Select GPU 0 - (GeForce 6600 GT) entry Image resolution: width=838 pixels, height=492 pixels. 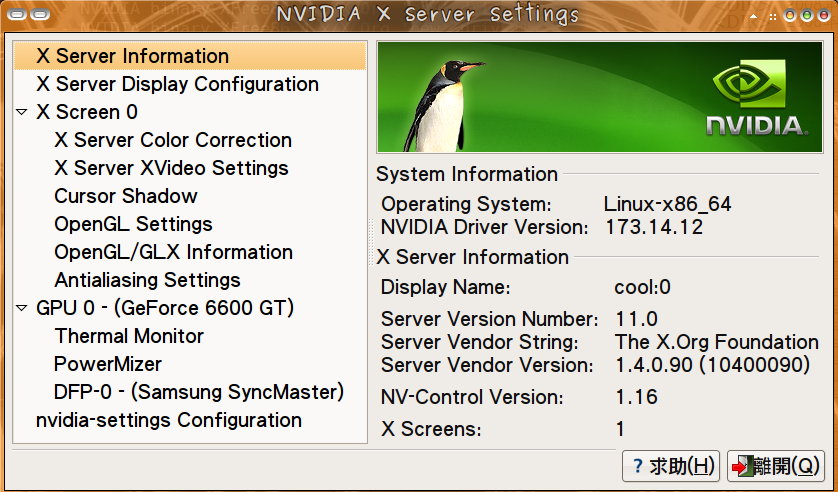click(x=165, y=308)
